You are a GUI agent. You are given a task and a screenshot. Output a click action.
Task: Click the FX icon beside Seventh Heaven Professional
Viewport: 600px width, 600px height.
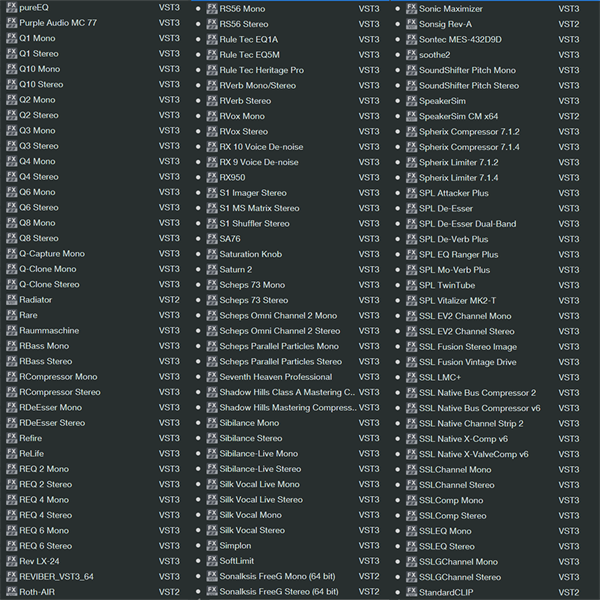tap(212, 377)
